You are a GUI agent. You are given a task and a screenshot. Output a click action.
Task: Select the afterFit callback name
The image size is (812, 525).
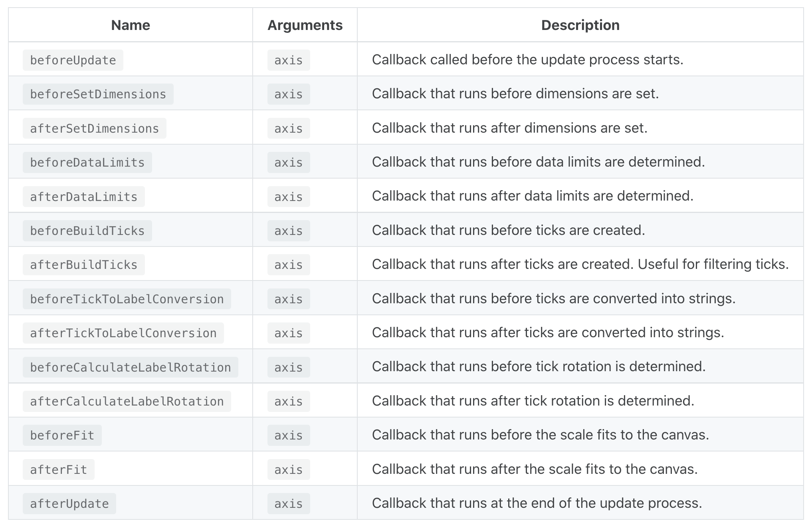coord(58,470)
